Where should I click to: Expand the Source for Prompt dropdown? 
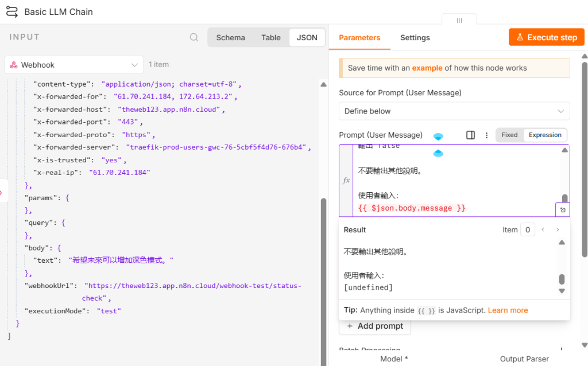pos(454,111)
